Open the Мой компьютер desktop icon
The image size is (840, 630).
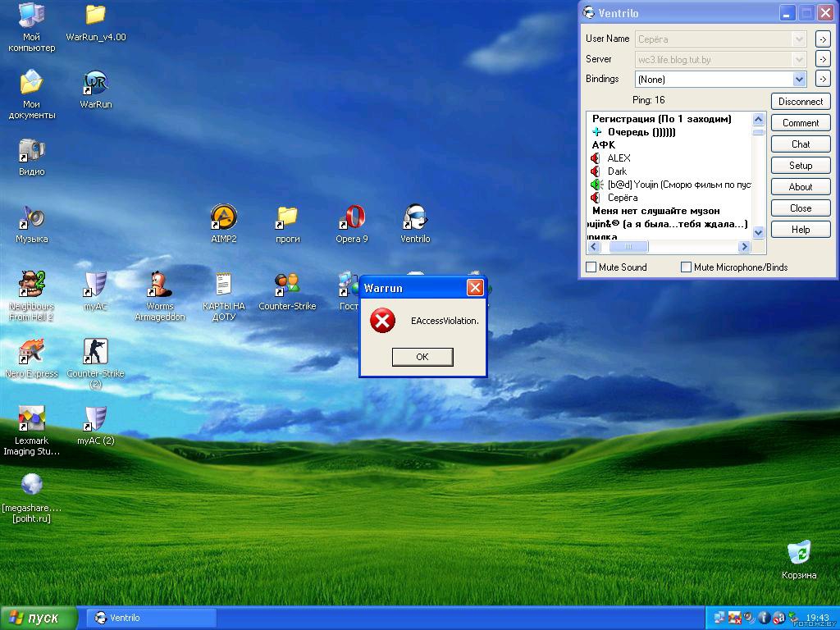[x=31, y=15]
